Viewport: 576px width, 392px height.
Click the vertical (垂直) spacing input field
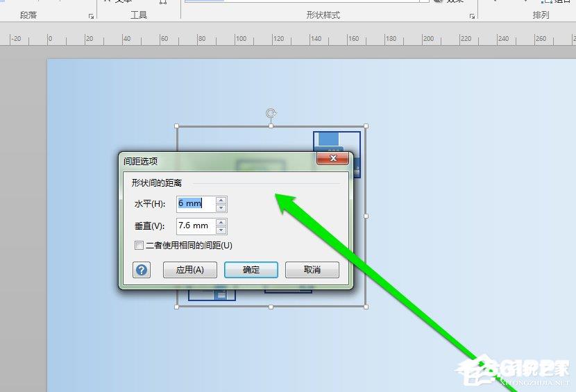(196, 226)
